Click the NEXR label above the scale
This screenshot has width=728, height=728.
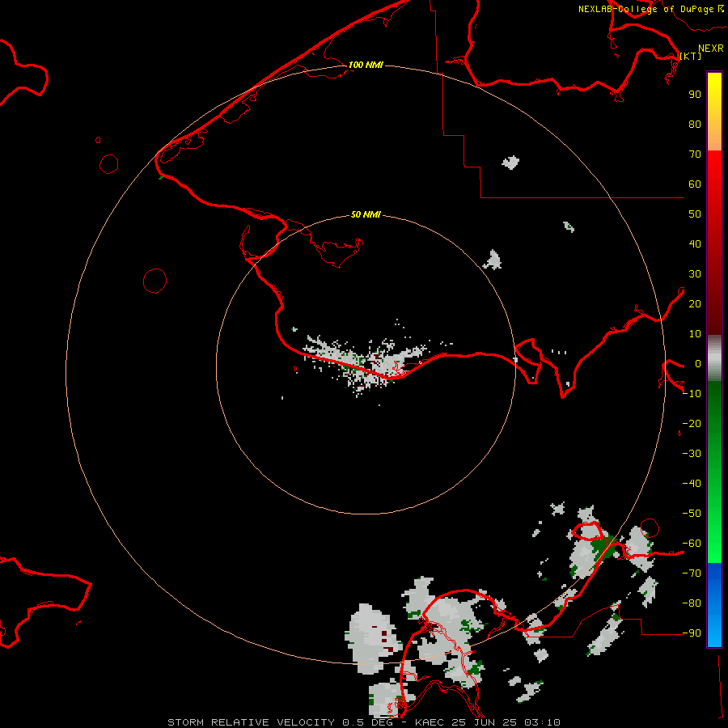710,49
